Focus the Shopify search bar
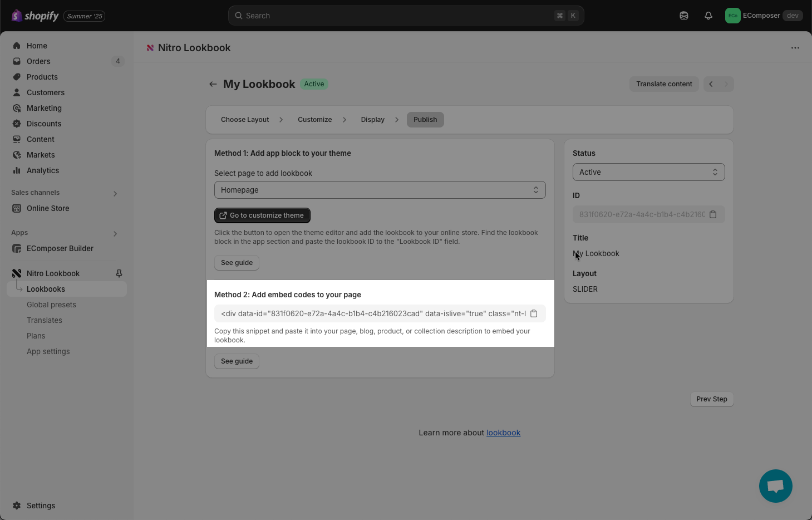The height and width of the screenshot is (520, 812). (406, 16)
